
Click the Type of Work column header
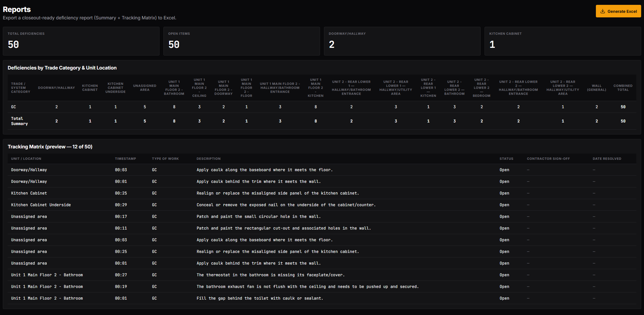165,159
